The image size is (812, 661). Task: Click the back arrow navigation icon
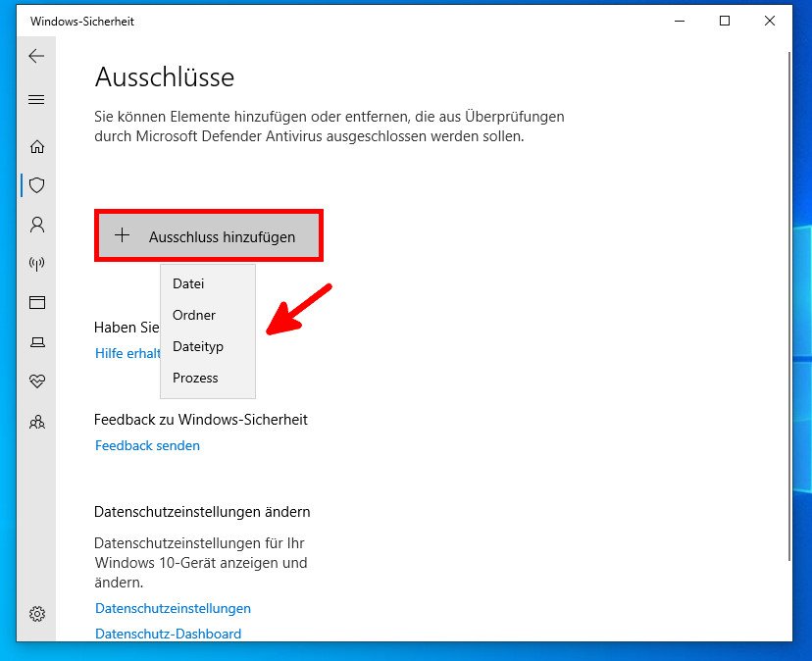tap(36, 56)
